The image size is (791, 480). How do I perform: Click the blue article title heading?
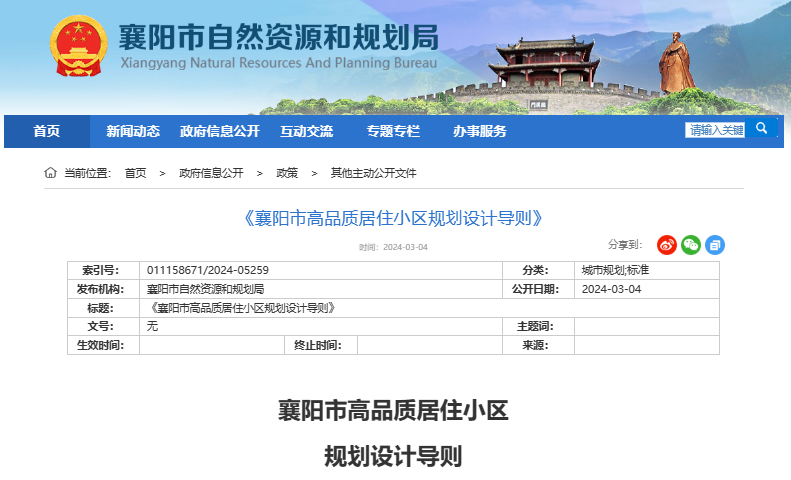(393, 218)
